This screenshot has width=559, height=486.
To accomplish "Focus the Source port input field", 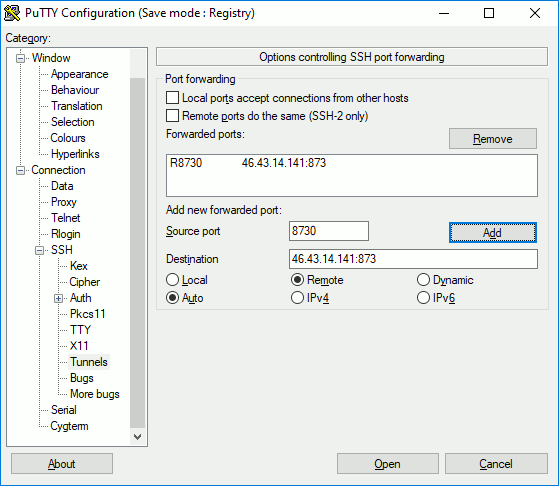I will [329, 231].
